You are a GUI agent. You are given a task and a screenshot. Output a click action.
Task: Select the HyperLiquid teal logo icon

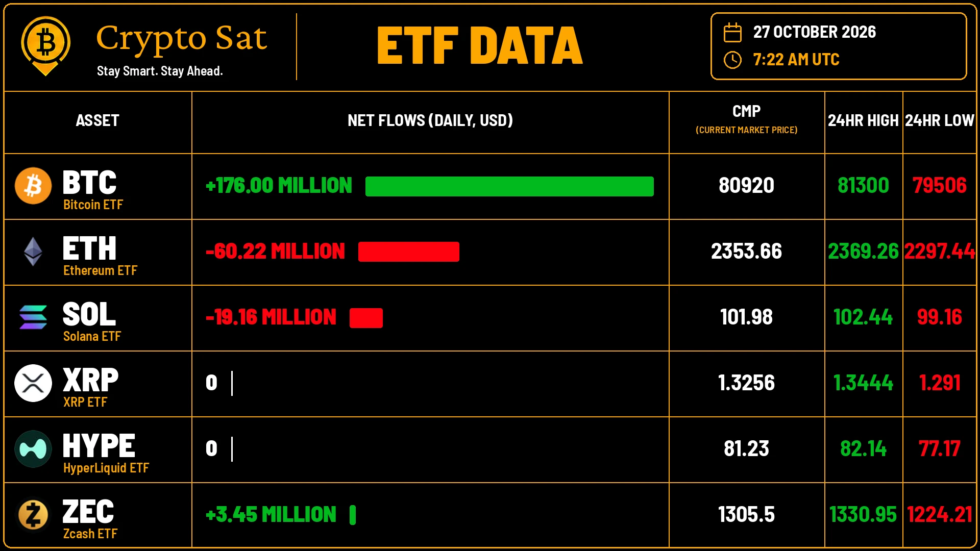click(33, 449)
